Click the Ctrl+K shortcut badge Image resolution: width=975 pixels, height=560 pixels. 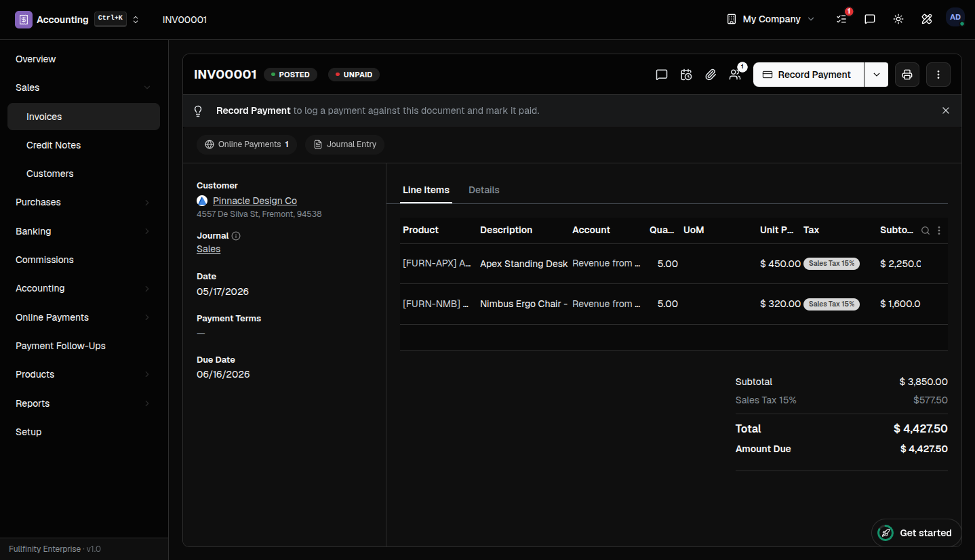point(111,18)
